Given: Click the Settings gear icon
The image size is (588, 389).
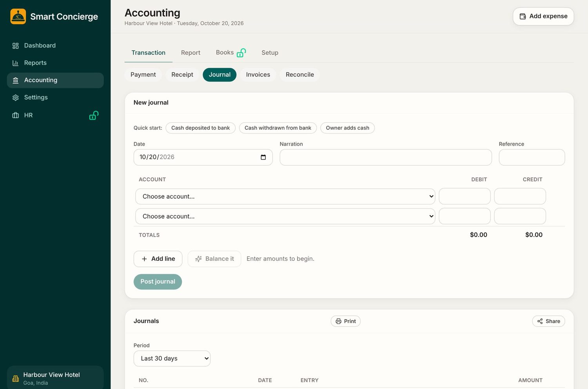Looking at the screenshot, I should 16,98.
